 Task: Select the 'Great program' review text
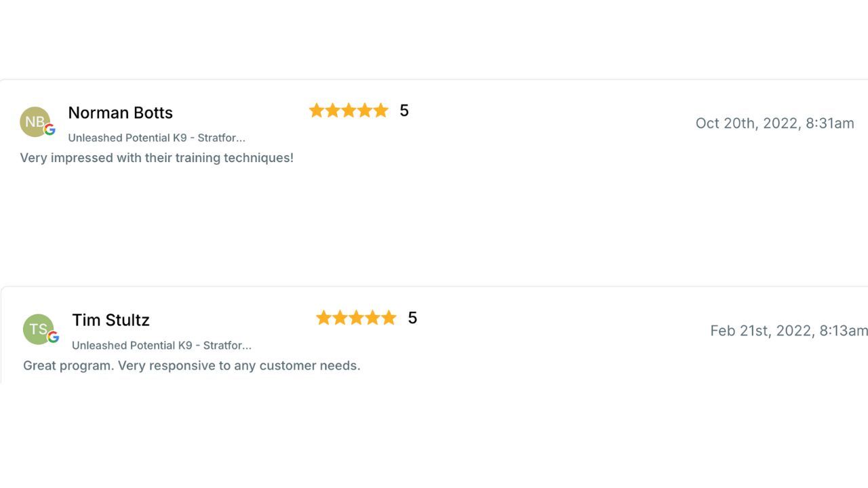[191, 365]
